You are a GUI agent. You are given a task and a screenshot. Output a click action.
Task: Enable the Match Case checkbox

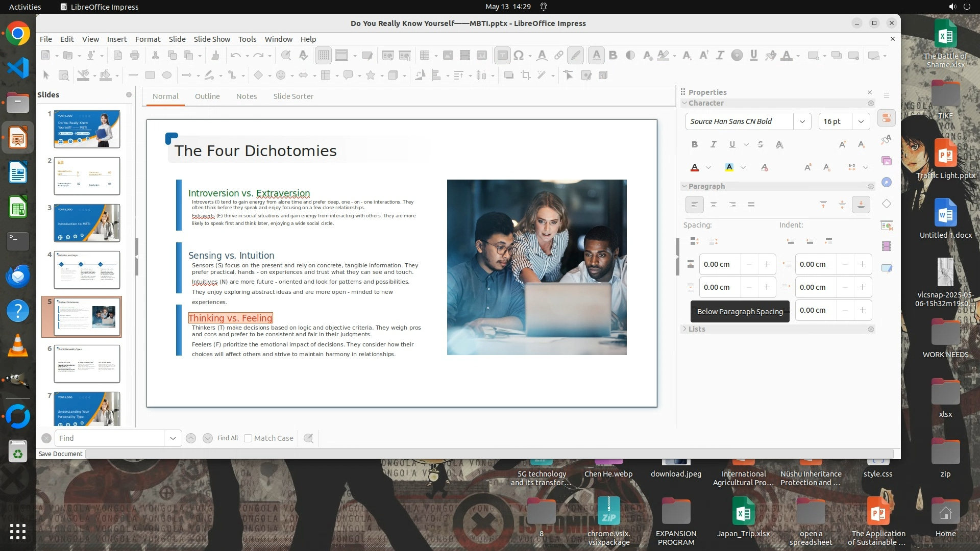coord(248,438)
